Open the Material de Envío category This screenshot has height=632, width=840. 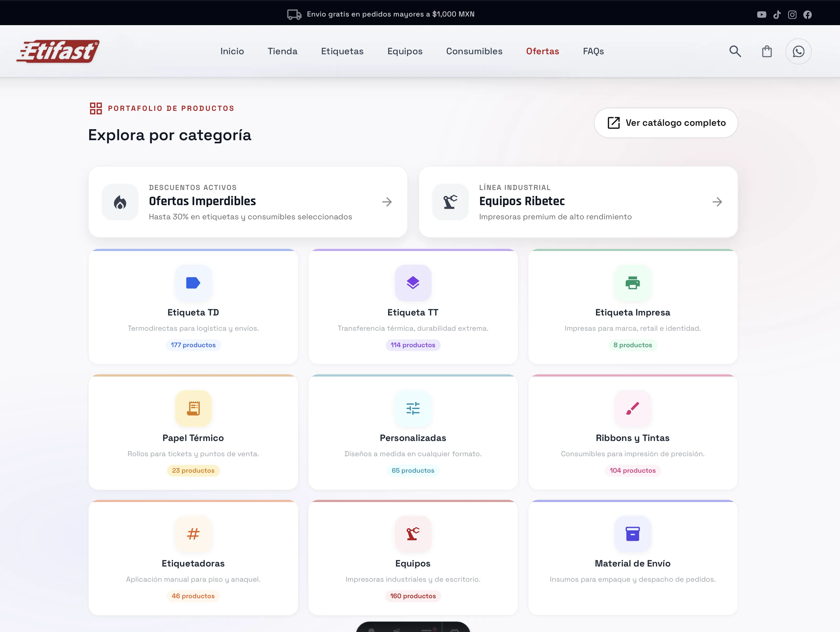632,558
